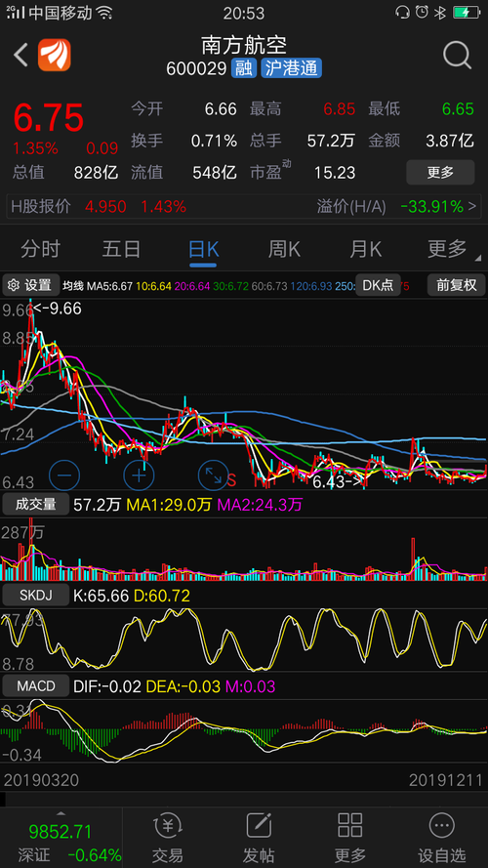Zoom out chart with minus circle

coord(64,475)
